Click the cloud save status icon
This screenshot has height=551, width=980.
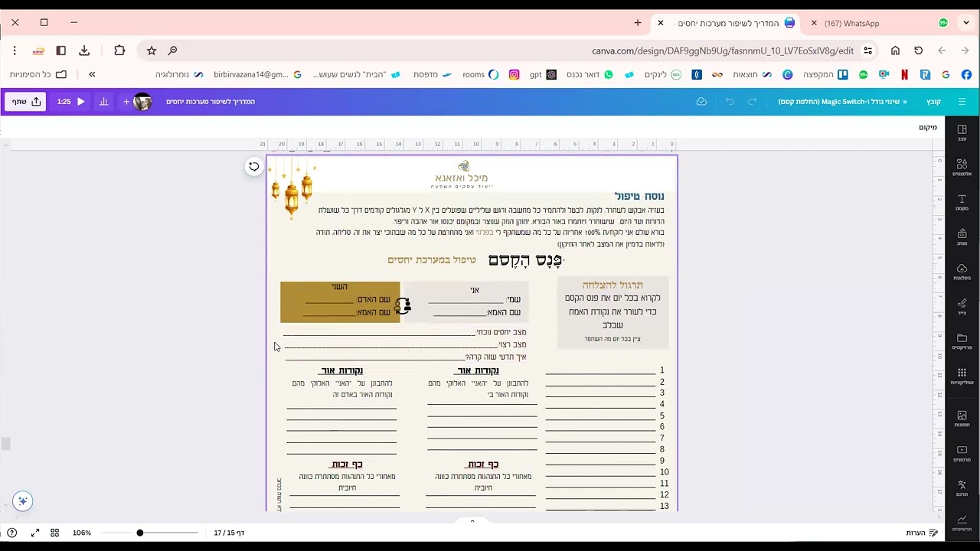click(x=701, y=101)
